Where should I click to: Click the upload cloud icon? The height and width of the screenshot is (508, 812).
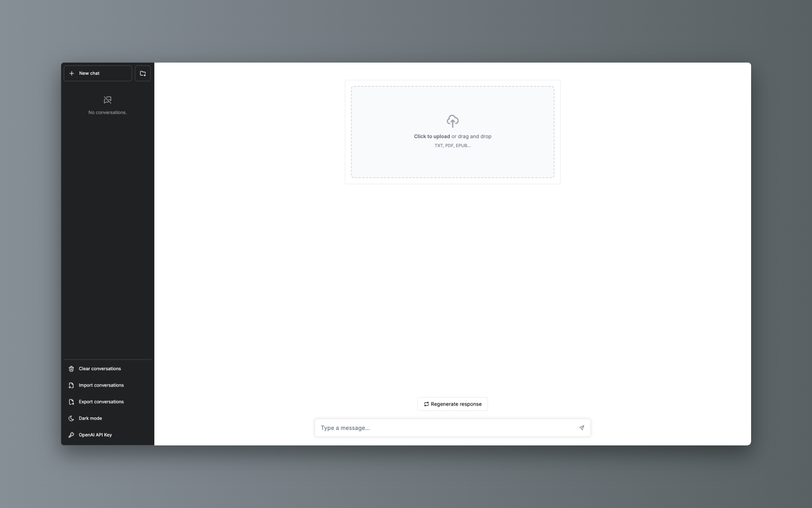tap(452, 121)
